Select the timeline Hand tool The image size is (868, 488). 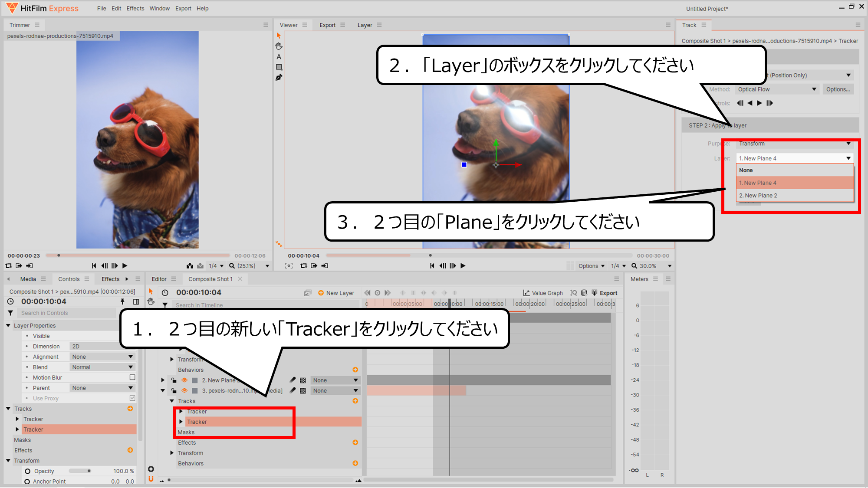click(151, 301)
